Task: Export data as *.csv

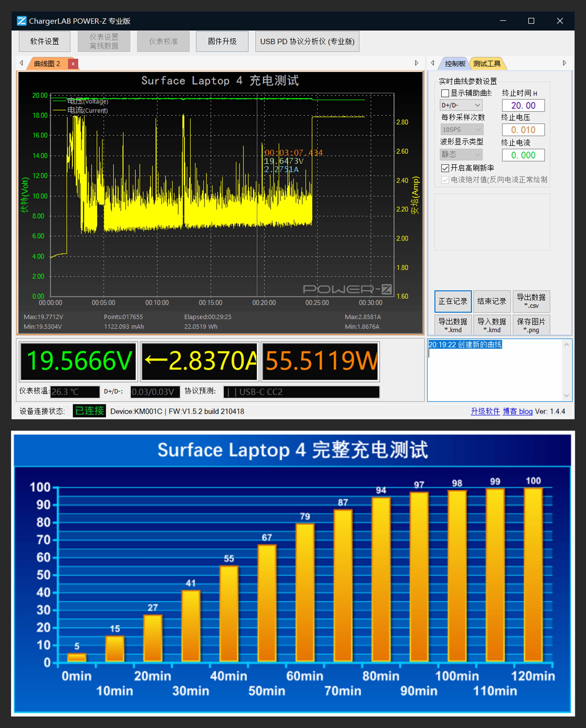Action: coord(531,301)
